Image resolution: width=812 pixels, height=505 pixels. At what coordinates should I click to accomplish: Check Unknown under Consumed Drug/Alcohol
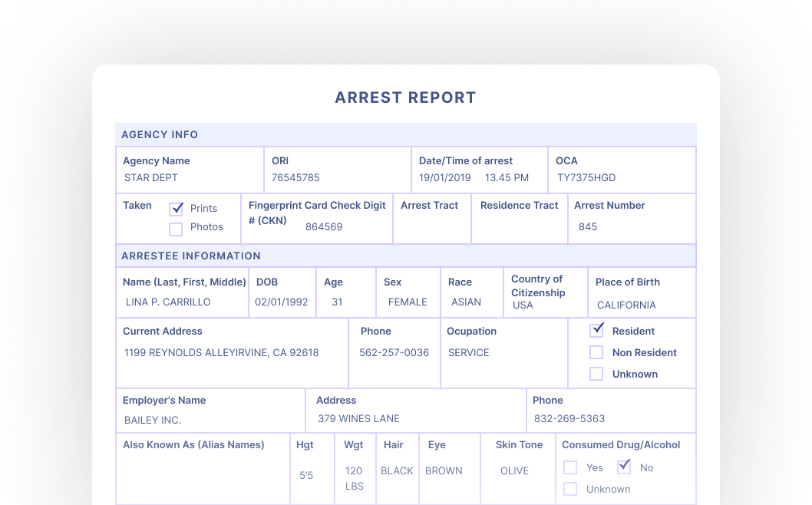[570, 489]
